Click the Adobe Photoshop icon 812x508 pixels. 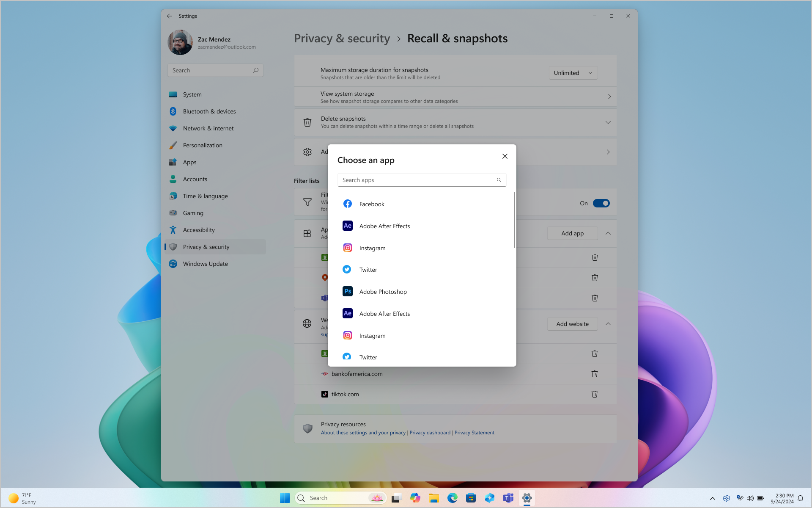347,291
